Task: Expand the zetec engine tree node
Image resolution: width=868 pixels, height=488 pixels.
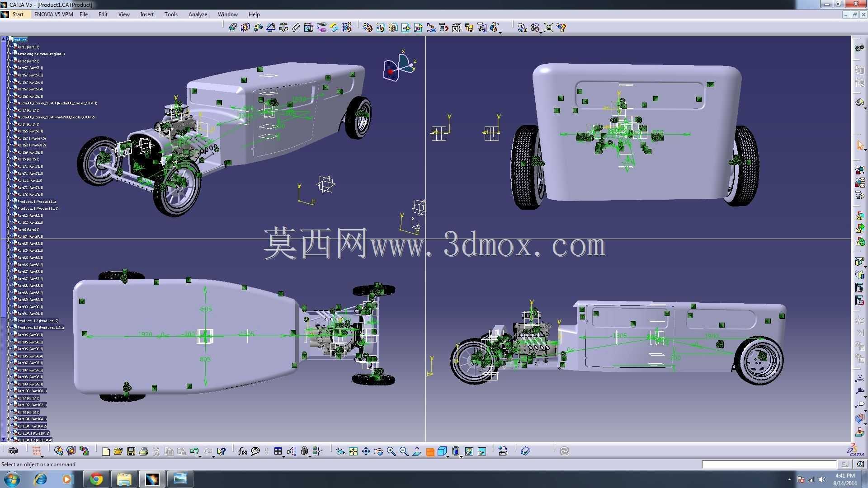Action: (x=9, y=54)
